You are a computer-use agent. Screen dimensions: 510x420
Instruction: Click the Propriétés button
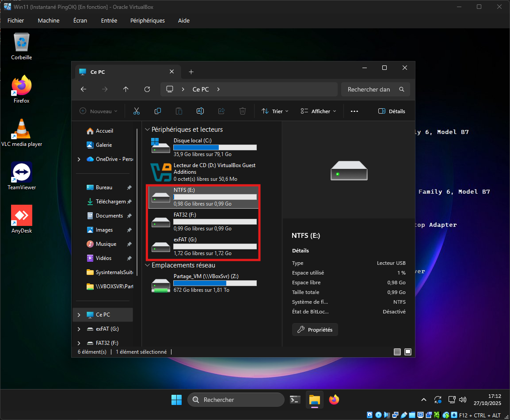(315, 330)
